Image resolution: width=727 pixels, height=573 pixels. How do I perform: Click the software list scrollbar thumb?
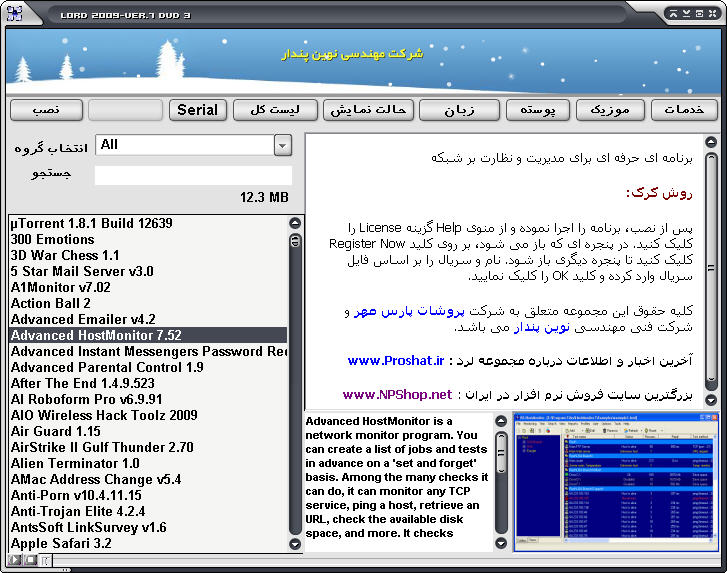[295, 241]
